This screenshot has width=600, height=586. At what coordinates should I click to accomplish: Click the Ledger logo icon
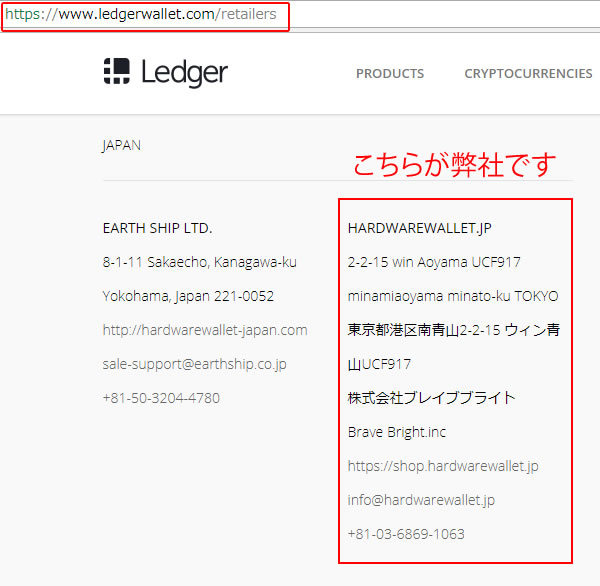point(117,71)
